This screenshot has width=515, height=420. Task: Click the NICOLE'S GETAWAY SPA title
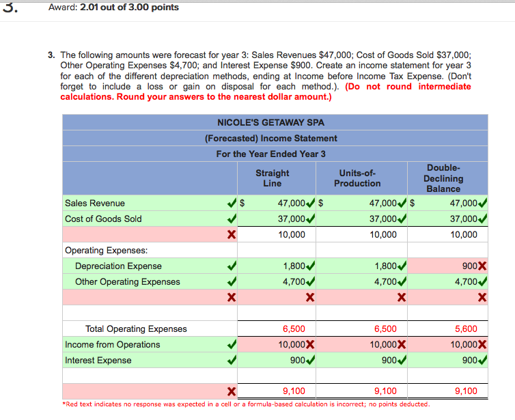click(270, 122)
